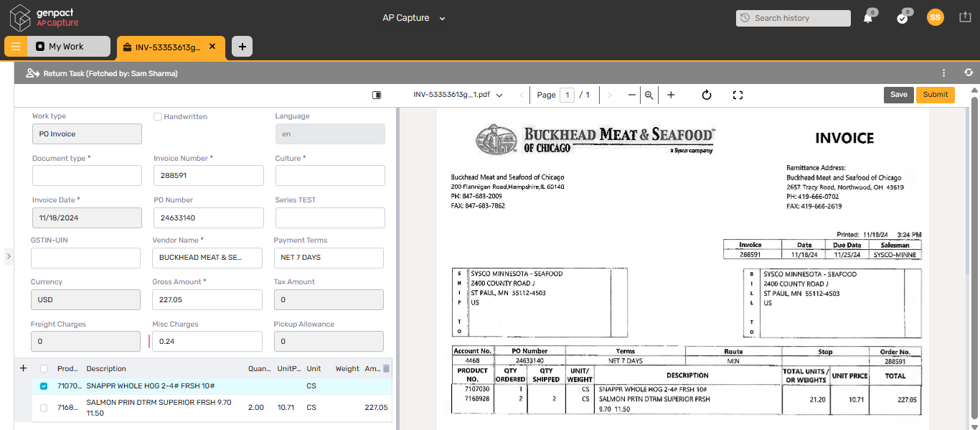Click the Language en field
Screen dimensions: 980x430
(x=330, y=134)
